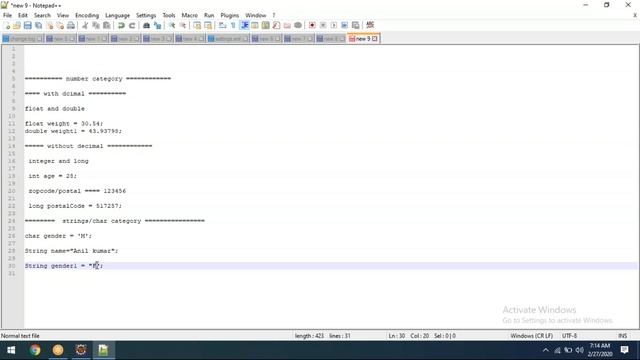The height and width of the screenshot is (360, 640).
Task: Open the Window menu
Action: [256, 15]
